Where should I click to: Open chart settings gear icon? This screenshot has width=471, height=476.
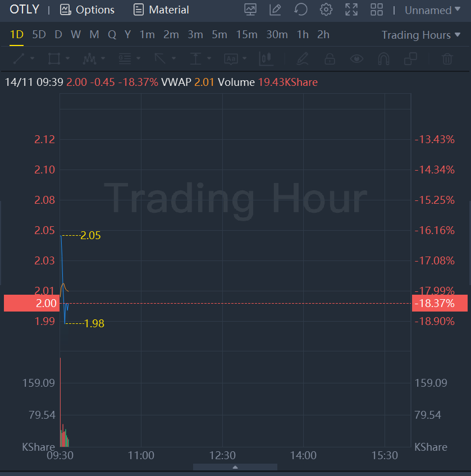pos(326,10)
